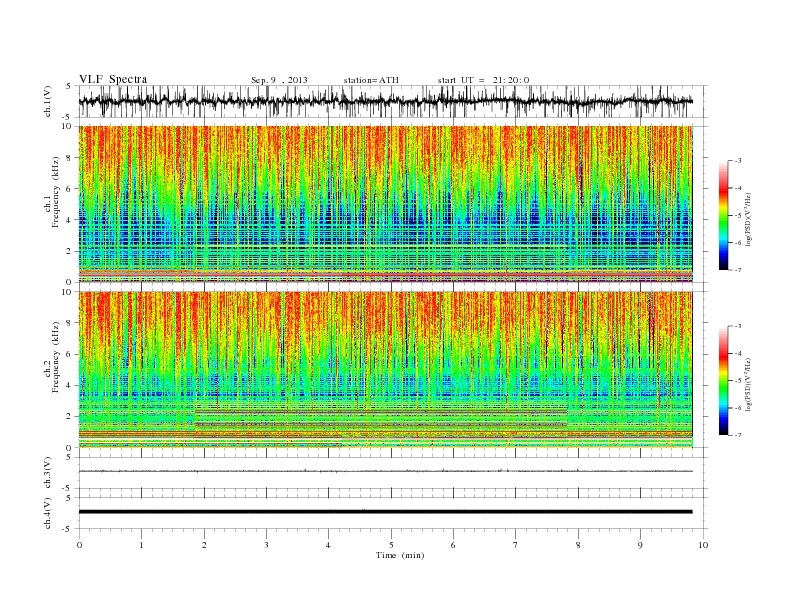
Task: Click the "ch.4(V)" axis label
Action: [48, 513]
